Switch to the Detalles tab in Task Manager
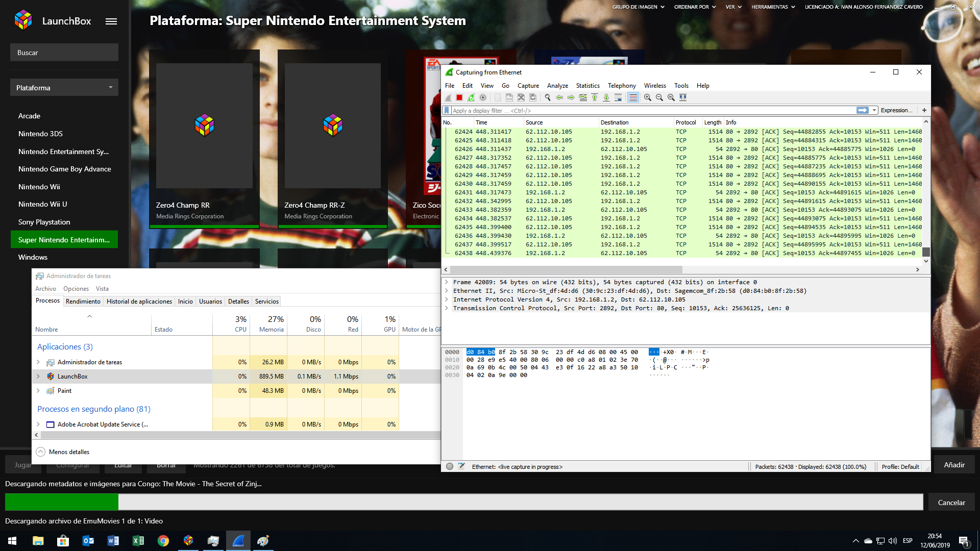Image resolution: width=980 pixels, height=551 pixels. pyautogui.click(x=238, y=302)
